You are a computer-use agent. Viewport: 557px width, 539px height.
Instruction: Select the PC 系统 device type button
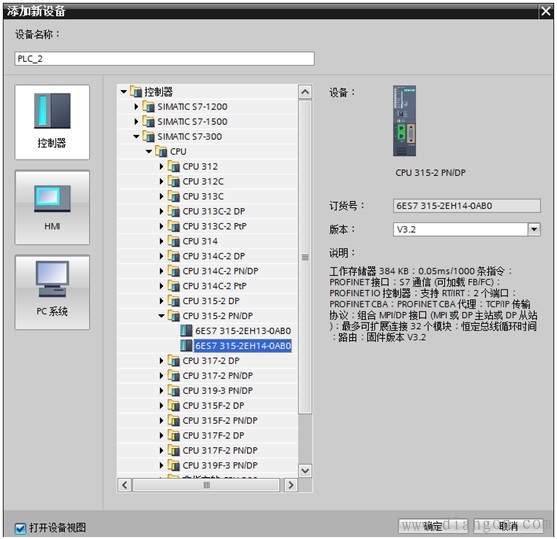[52, 292]
